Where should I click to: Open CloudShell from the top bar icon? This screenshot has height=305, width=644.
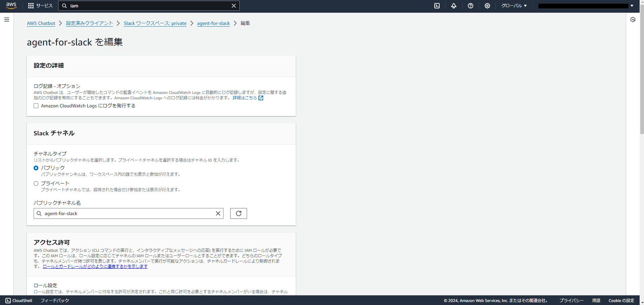pyautogui.click(x=437, y=6)
